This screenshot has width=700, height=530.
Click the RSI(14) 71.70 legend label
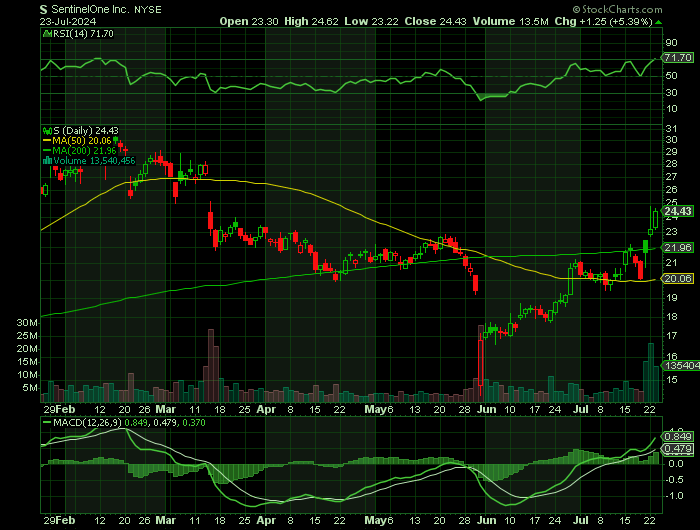pos(83,33)
